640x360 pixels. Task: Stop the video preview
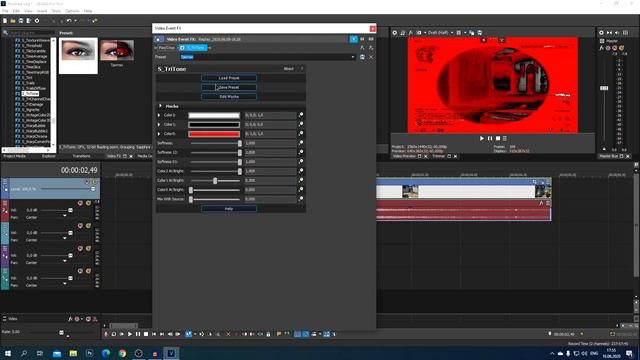click(x=498, y=139)
